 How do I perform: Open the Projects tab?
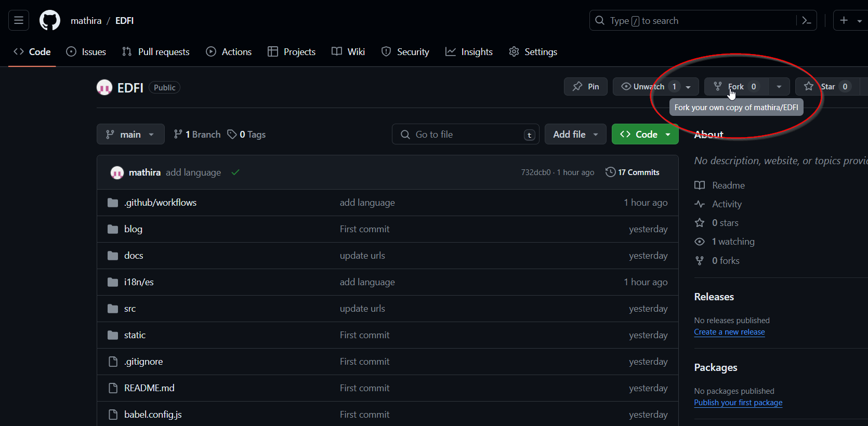click(292, 52)
